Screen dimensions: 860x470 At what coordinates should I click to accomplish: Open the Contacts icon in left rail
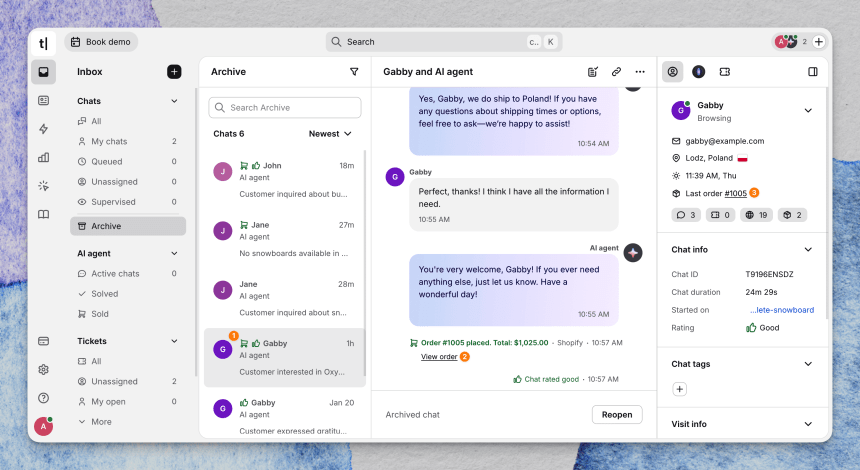pyautogui.click(x=43, y=100)
